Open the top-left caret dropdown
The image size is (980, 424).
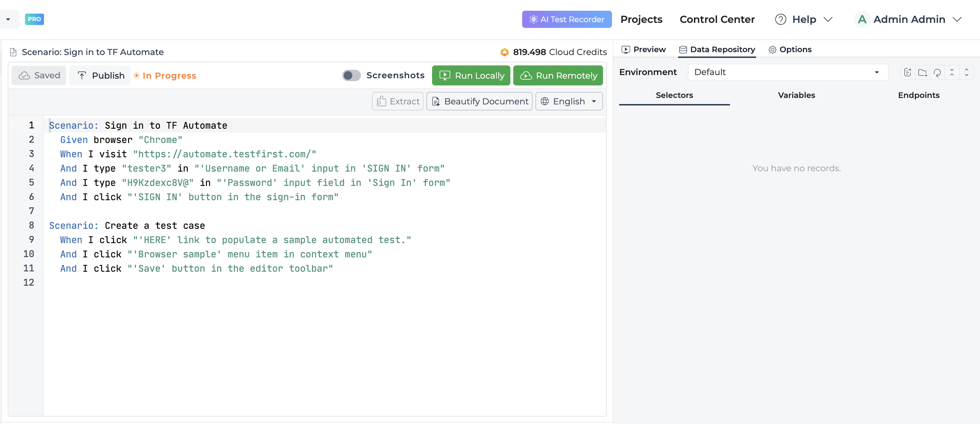[x=8, y=19]
